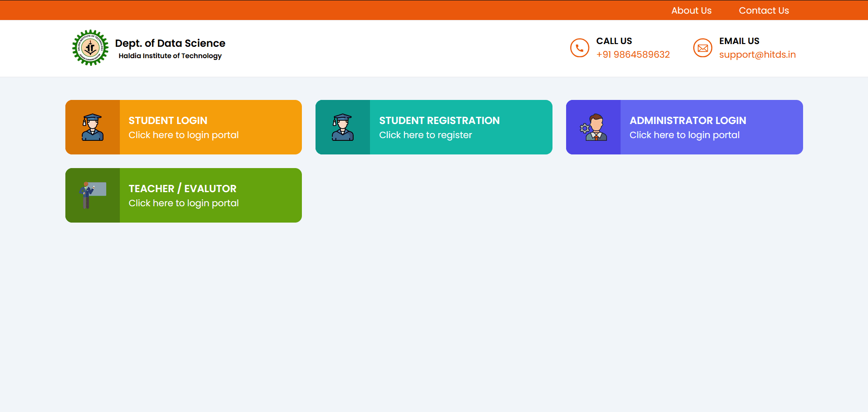Image resolution: width=868 pixels, height=412 pixels.
Task: Click 'Click here to register' text
Action: 425,135
